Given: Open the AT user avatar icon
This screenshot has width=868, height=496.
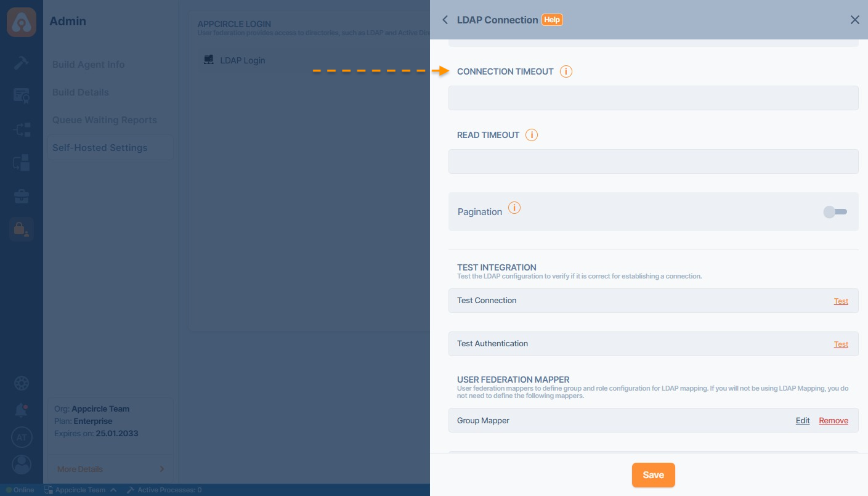Looking at the screenshot, I should [x=22, y=437].
